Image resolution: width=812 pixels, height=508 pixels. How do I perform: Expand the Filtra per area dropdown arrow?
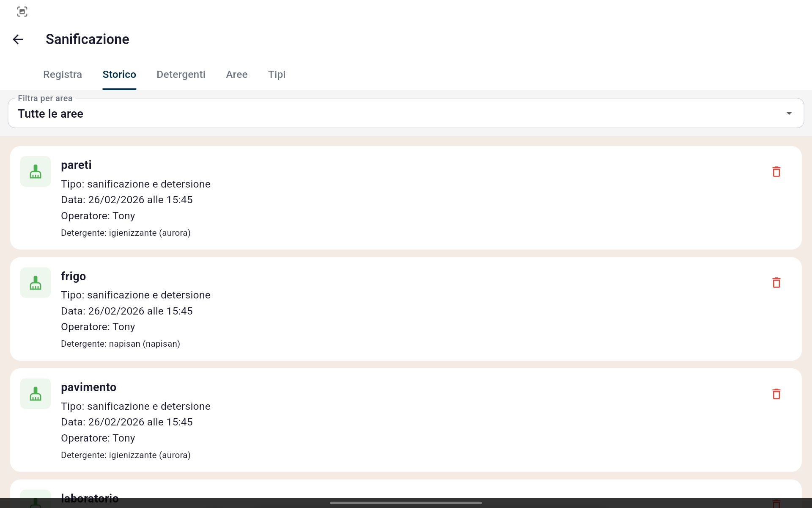[789, 113]
